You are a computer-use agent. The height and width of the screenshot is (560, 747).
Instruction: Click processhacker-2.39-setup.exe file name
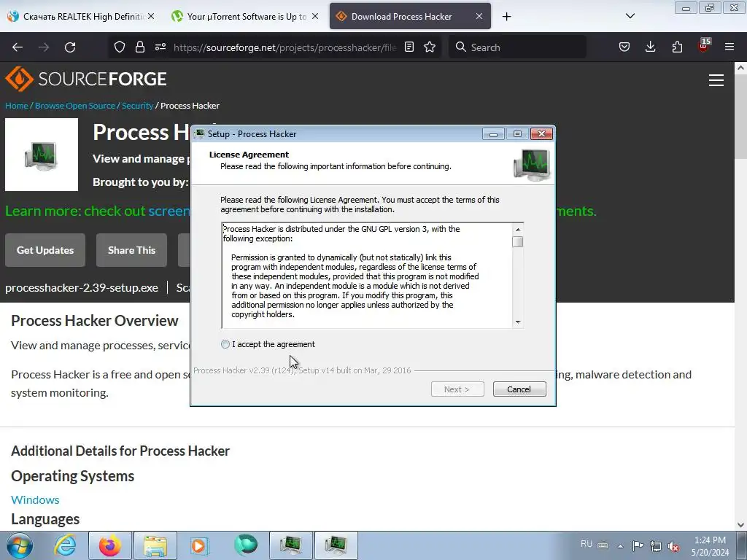point(82,287)
